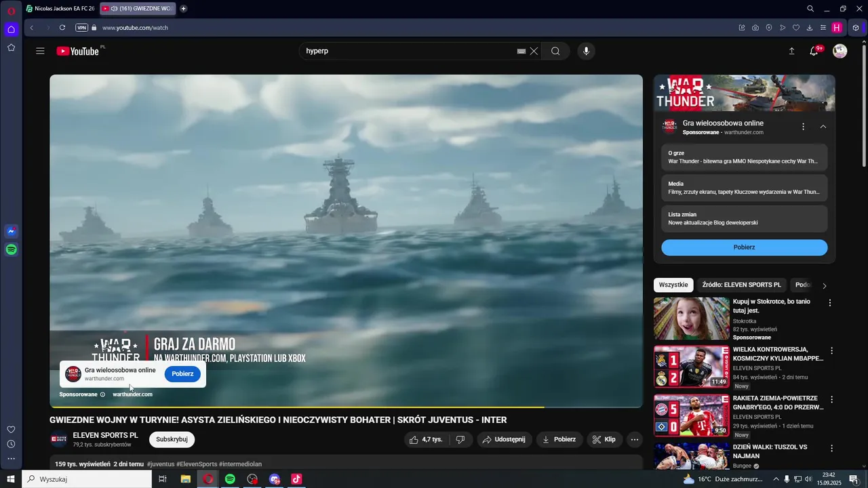This screenshot has width=868, height=488.
Task: Click the Windows Wyszukaj taskbar search box
Action: pyautogui.click(x=87, y=479)
